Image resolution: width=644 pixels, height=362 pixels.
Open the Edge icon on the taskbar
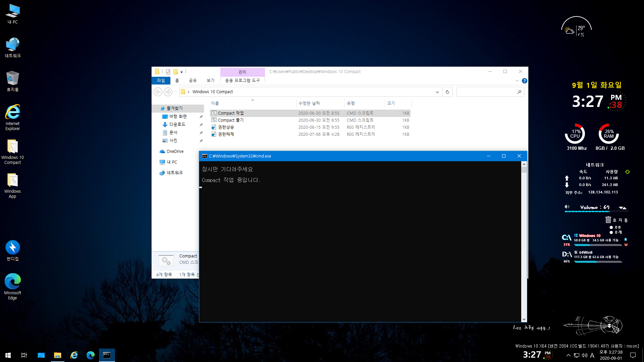91,355
